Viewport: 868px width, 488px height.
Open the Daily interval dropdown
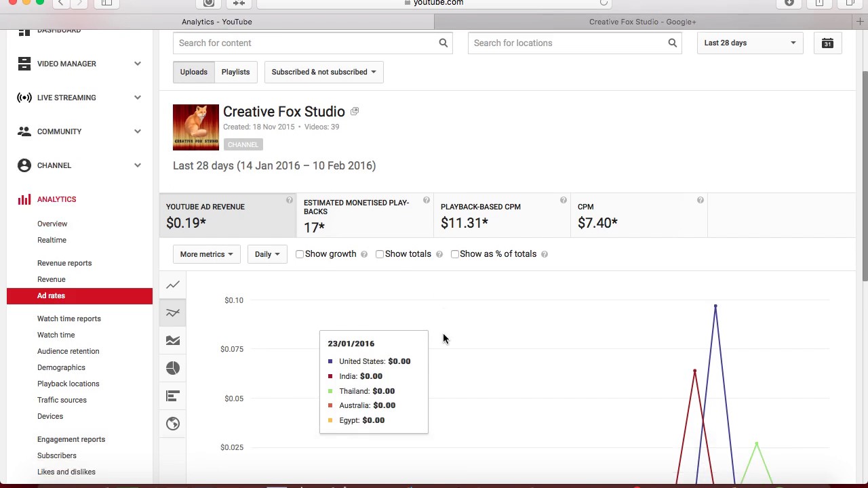267,254
